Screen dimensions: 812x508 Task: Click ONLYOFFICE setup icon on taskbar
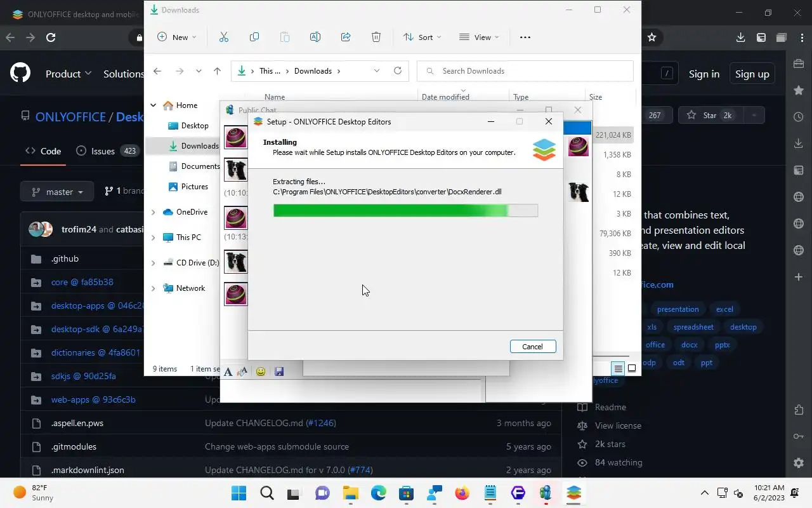[574, 493]
